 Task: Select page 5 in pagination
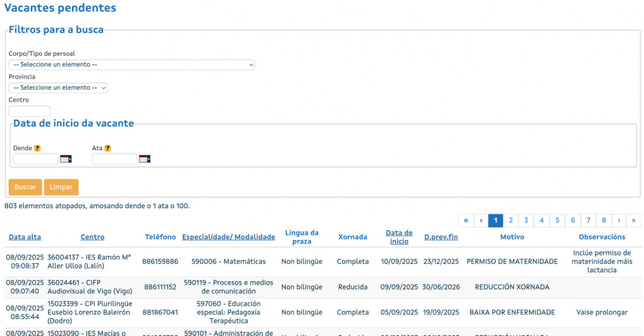pyautogui.click(x=557, y=221)
